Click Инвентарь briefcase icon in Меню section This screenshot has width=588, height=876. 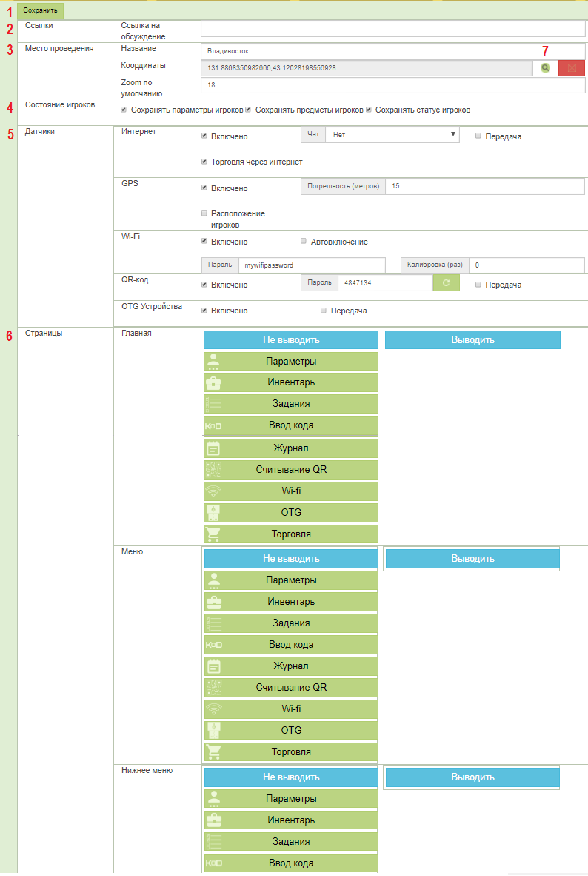tap(214, 602)
